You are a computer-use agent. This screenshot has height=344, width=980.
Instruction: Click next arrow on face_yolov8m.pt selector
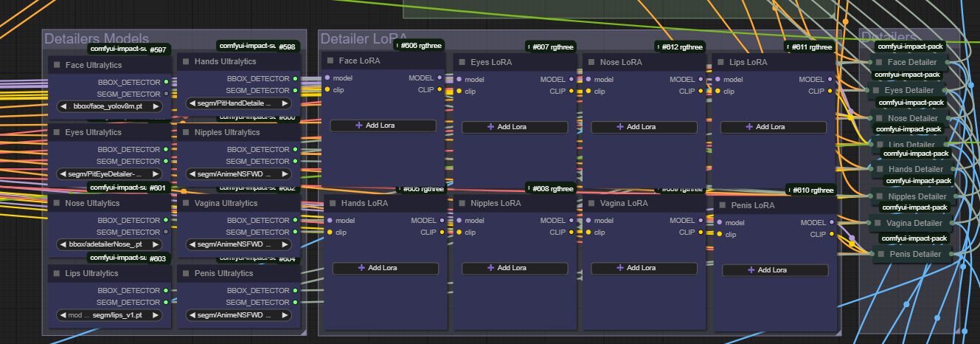(x=156, y=106)
